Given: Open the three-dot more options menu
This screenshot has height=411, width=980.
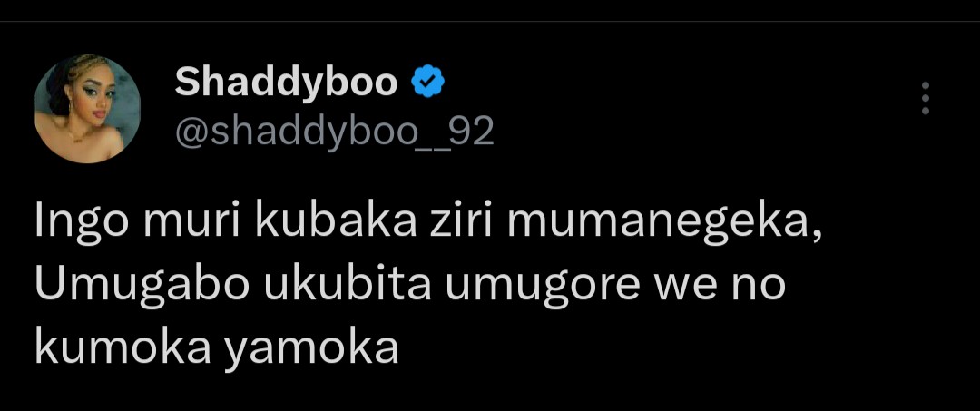Looking at the screenshot, I should [926, 98].
